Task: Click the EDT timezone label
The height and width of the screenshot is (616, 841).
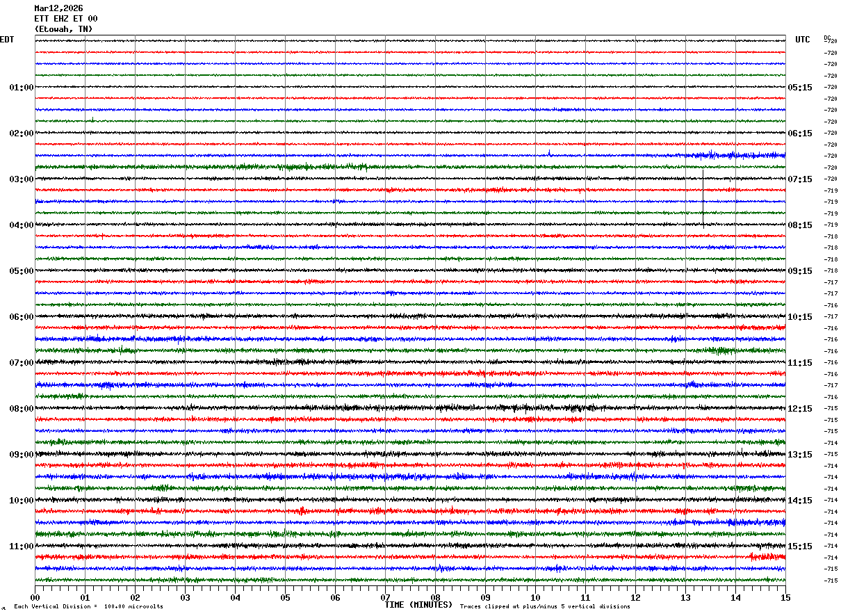Action: pyautogui.click(x=6, y=40)
